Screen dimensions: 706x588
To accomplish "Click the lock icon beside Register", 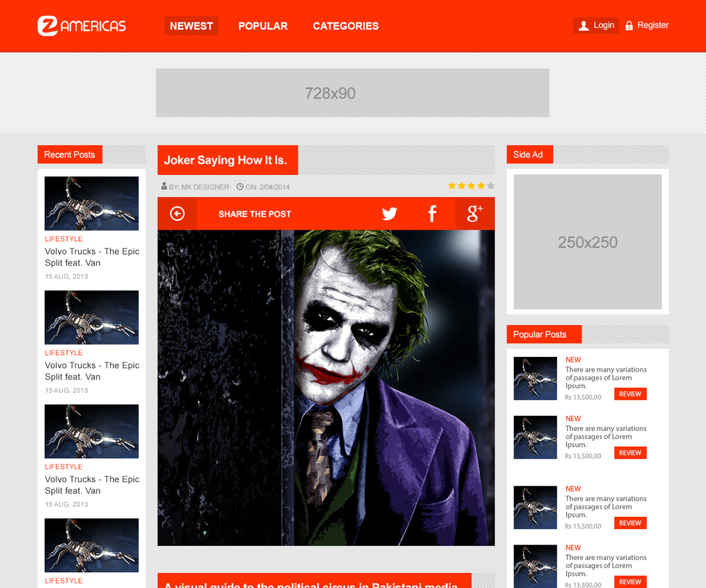I will click(629, 25).
